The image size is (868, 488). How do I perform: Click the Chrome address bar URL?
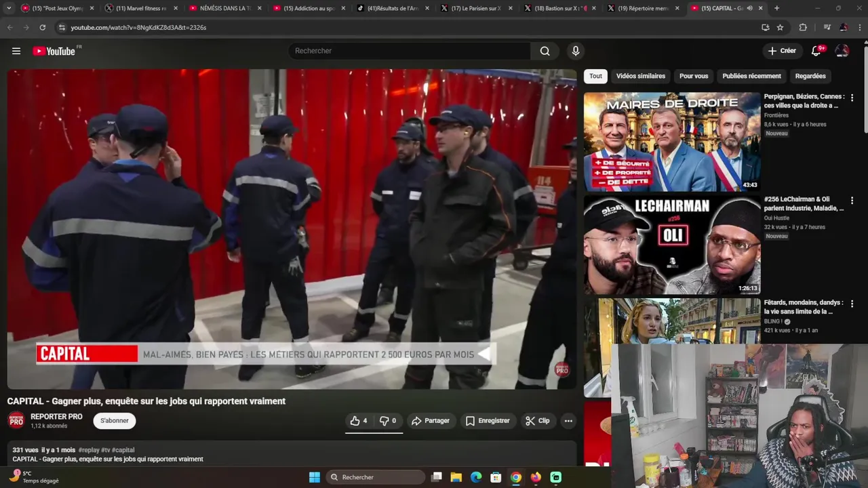click(138, 28)
